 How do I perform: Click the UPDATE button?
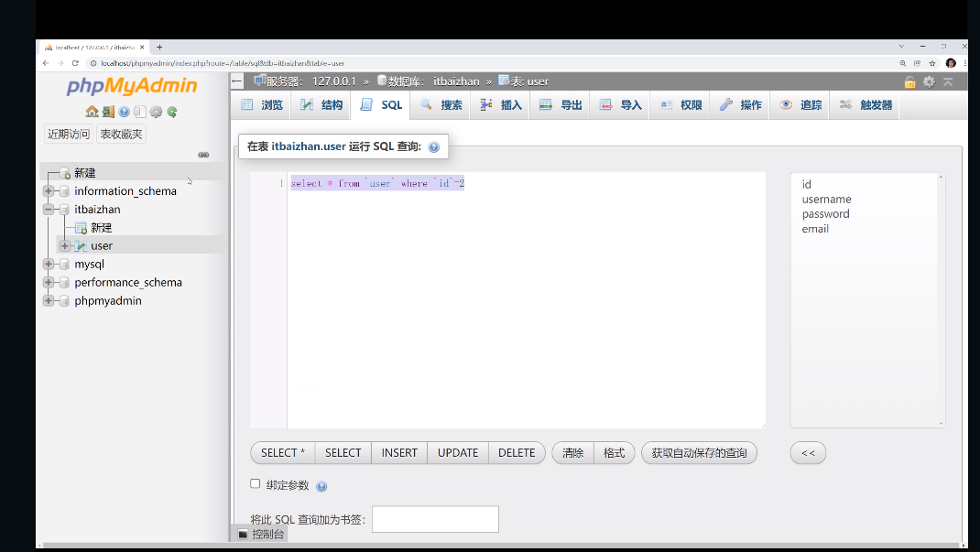point(458,453)
